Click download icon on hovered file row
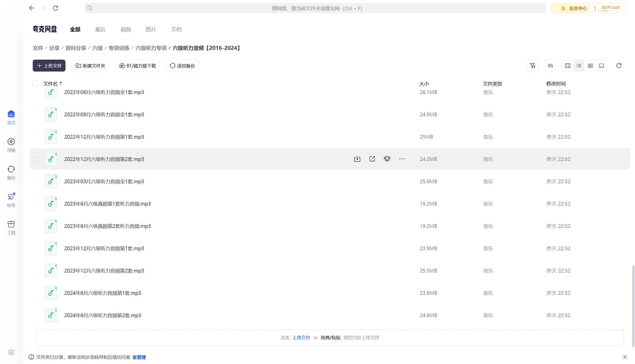635x364 pixels. click(x=357, y=159)
